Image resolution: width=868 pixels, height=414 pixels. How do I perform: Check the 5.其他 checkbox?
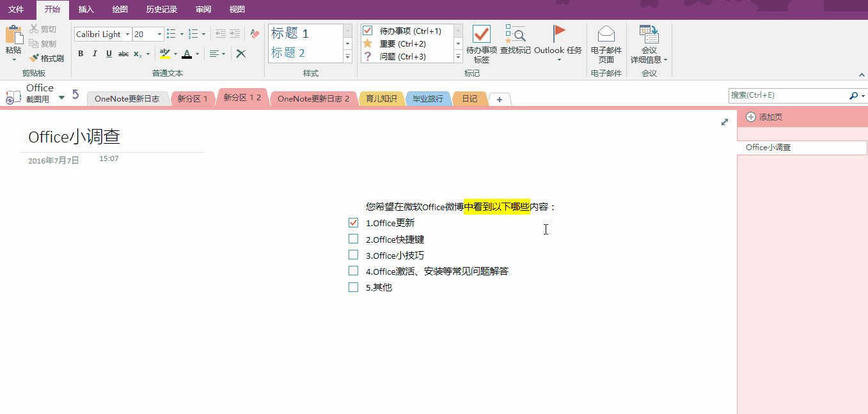tap(353, 287)
